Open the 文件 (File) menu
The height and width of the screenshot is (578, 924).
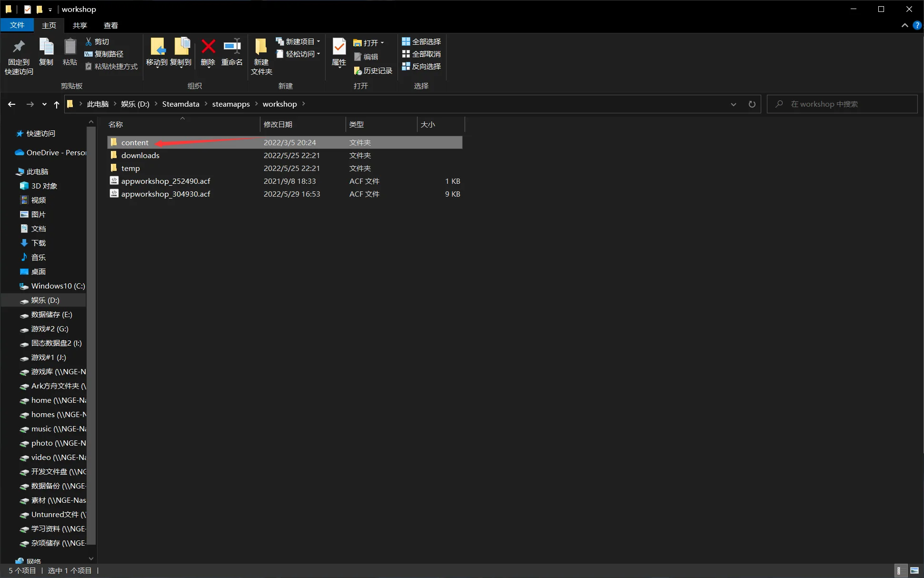click(x=17, y=25)
